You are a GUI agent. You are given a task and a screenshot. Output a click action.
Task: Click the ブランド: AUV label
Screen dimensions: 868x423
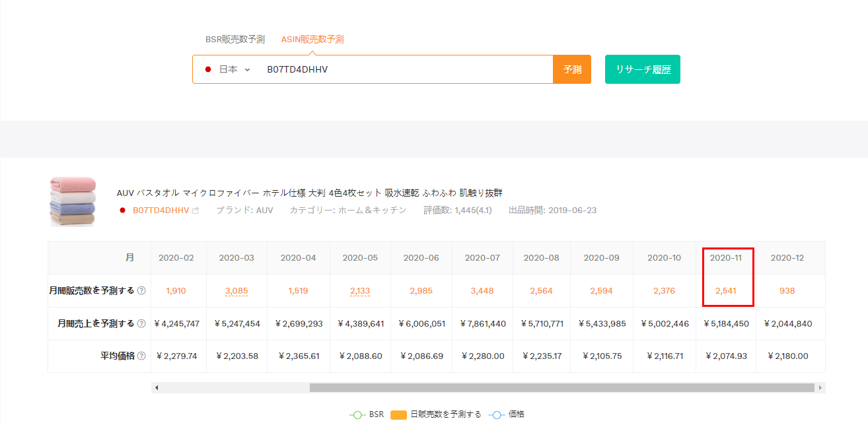pos(244,210)
